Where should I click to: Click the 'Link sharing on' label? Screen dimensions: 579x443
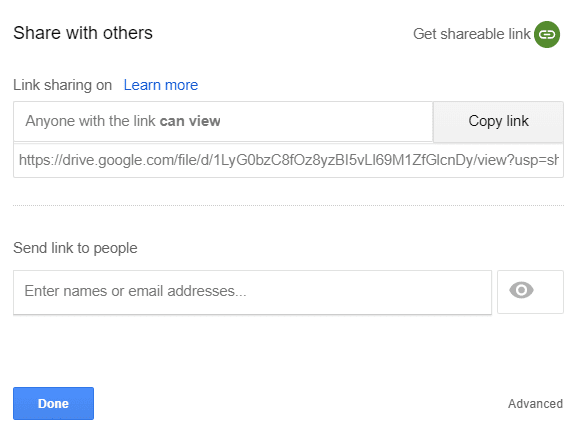[x=62, y=85]
